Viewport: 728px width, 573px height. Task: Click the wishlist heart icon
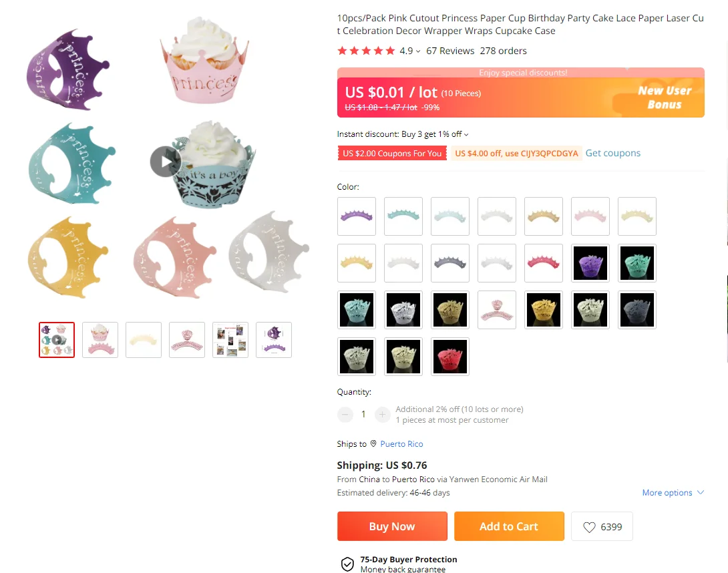pos(589,527)
